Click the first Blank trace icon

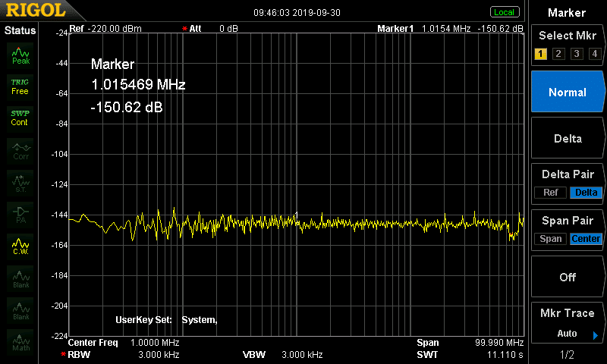click(x=20, y=278)
